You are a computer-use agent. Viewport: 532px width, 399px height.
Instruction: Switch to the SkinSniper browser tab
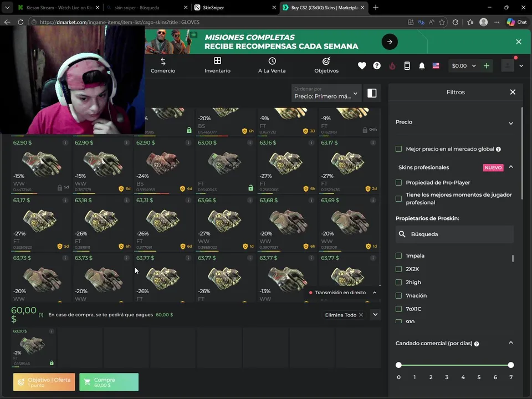[235, 7]
